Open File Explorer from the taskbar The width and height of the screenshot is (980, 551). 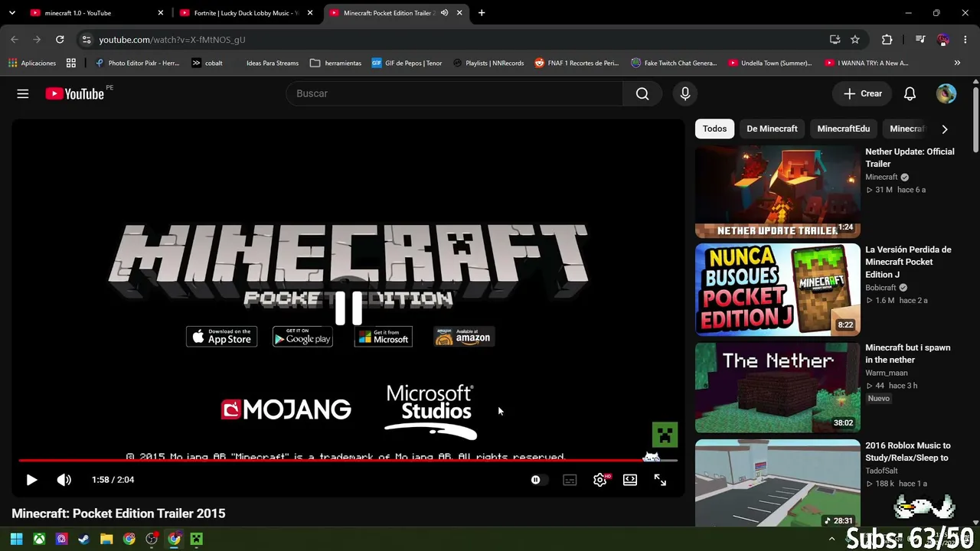tap(106, 539)
